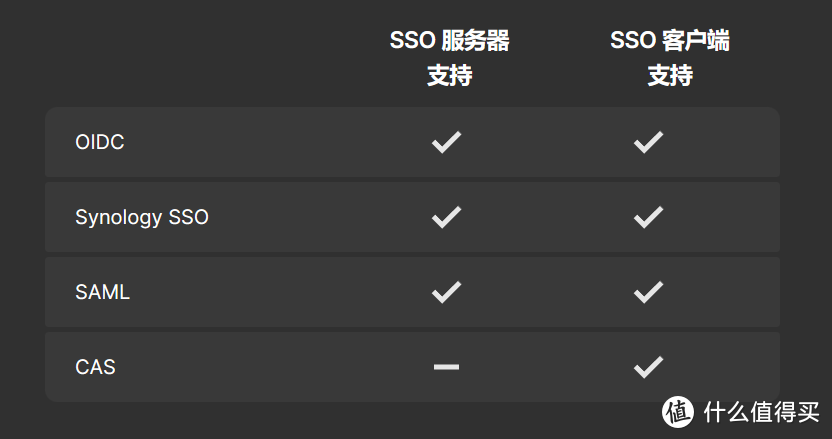Click the SAML SSO server support checkmark

coord(446,292)
